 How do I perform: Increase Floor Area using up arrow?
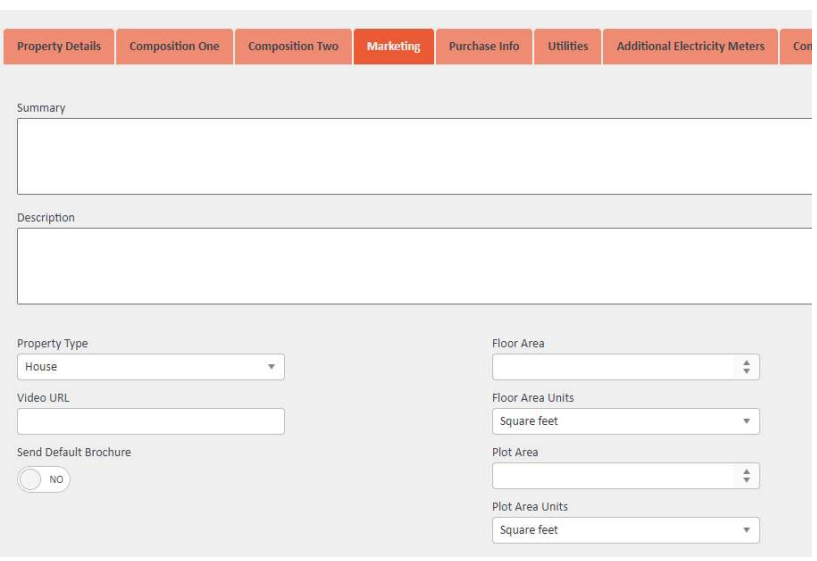(745, 363)
